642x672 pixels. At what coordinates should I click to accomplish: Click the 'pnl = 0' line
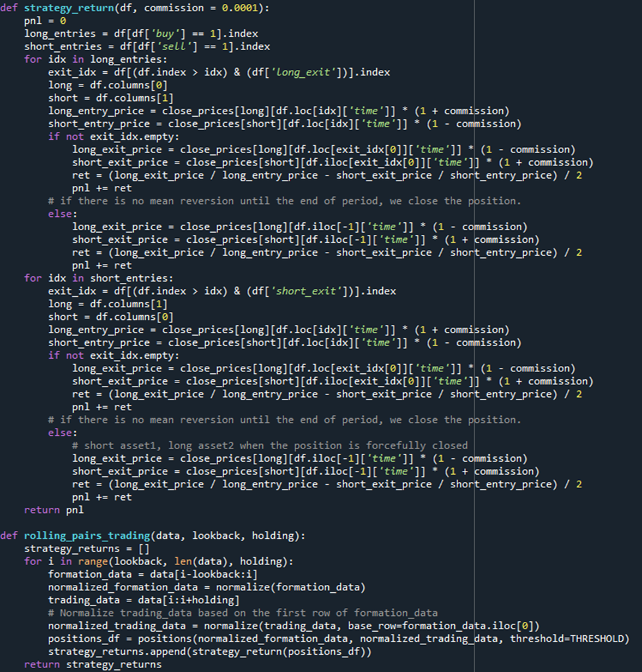click(x=45, y=20)
